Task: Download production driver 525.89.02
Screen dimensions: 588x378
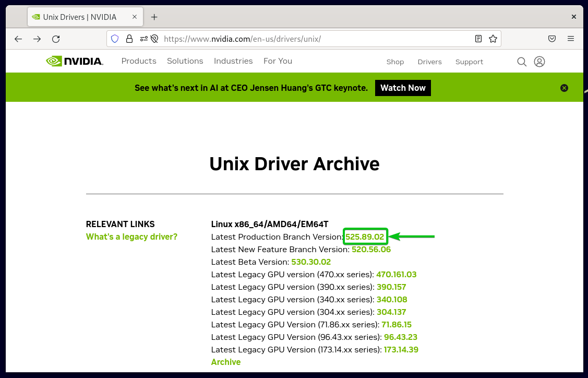Action: (365, 237)
